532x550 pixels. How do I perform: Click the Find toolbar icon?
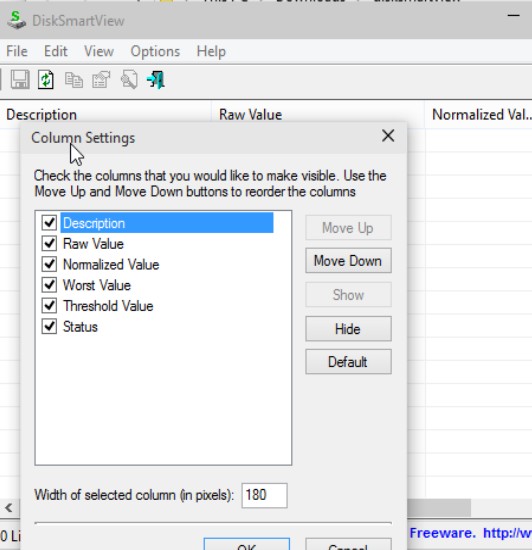pyautogui.click(x=129, y=80)
